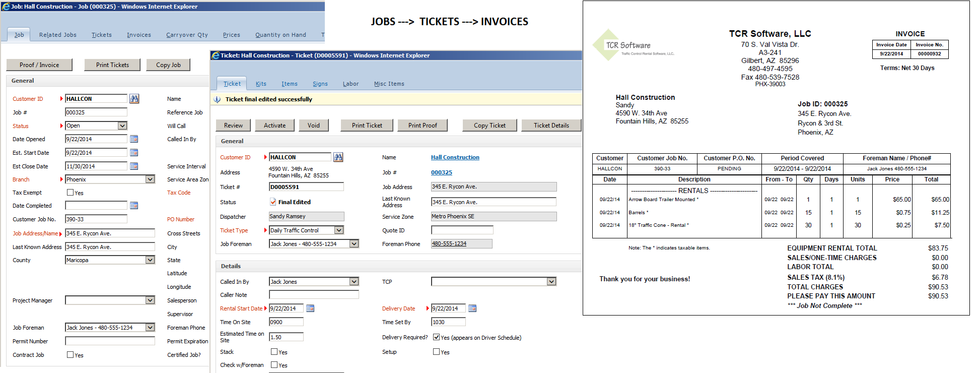Toggle Setup Yes checkbox
This screenshot has height=373, width=980.
[x=437, y=351]
